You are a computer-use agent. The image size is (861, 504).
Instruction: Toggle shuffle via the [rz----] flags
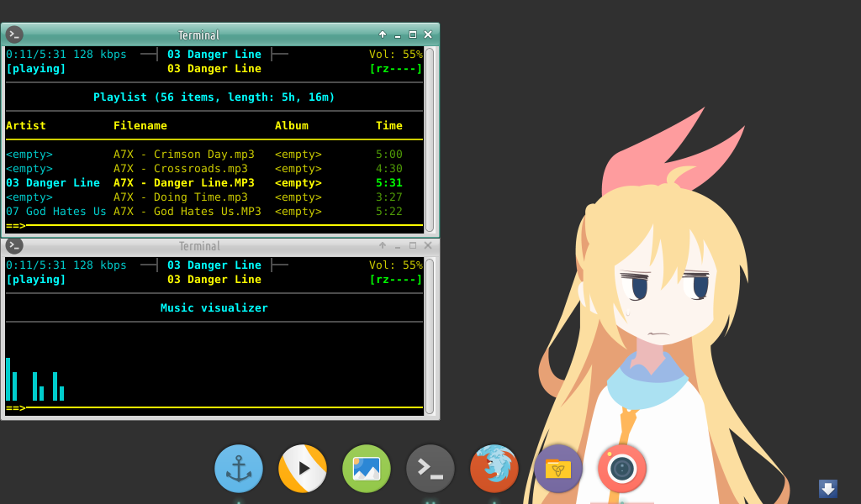click(398, 68)
